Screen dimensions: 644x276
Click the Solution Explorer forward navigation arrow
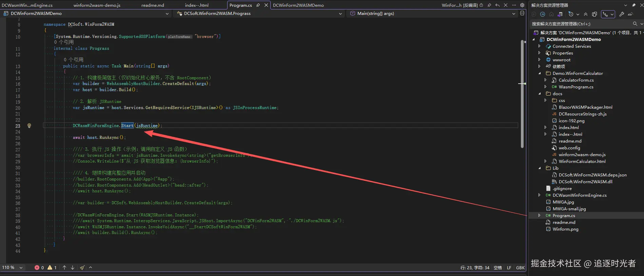point(543,14)
